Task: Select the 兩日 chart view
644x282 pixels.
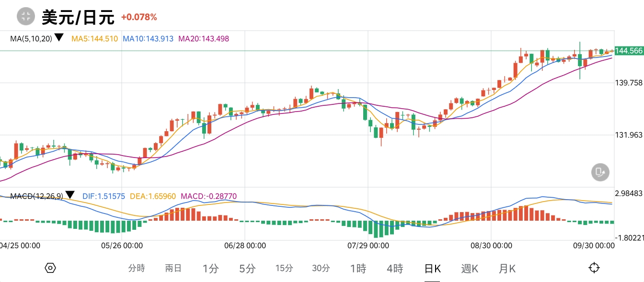Action: click(173, 269)
